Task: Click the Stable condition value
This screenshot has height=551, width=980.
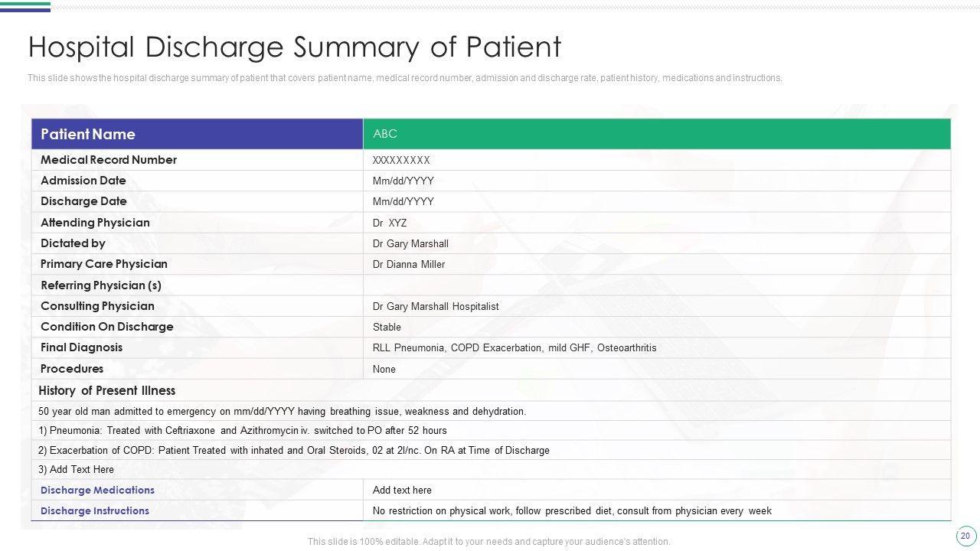Action: click(387, 328)
